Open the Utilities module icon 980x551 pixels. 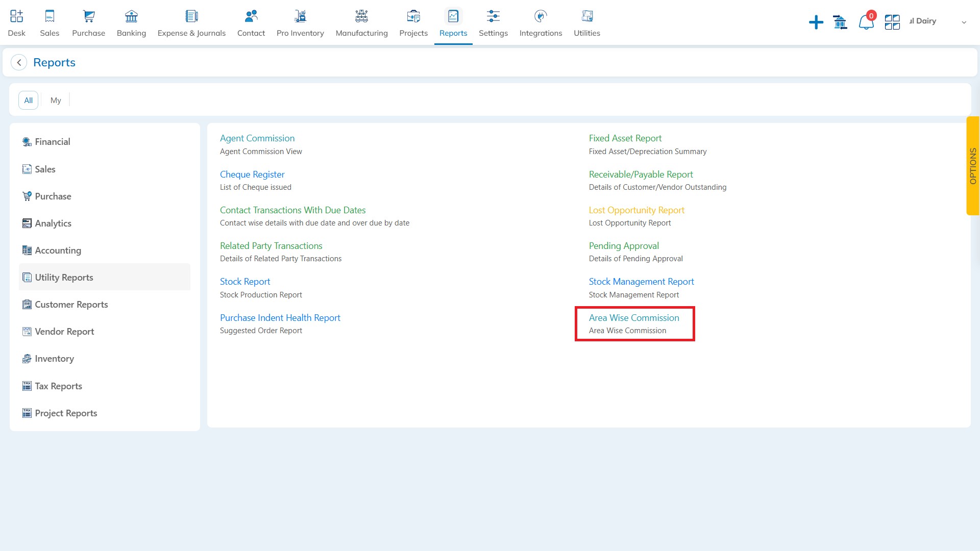[587, 16]
